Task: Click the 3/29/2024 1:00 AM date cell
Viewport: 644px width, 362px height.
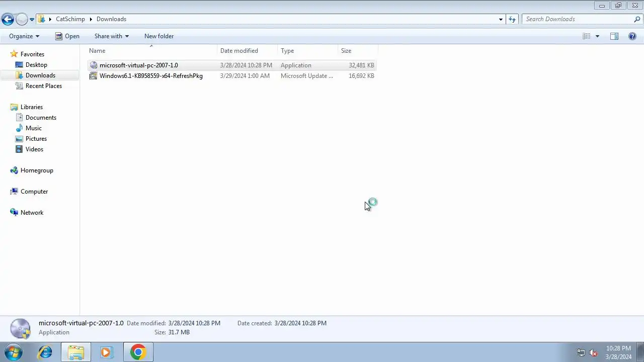Action: [x=245, y=76]
